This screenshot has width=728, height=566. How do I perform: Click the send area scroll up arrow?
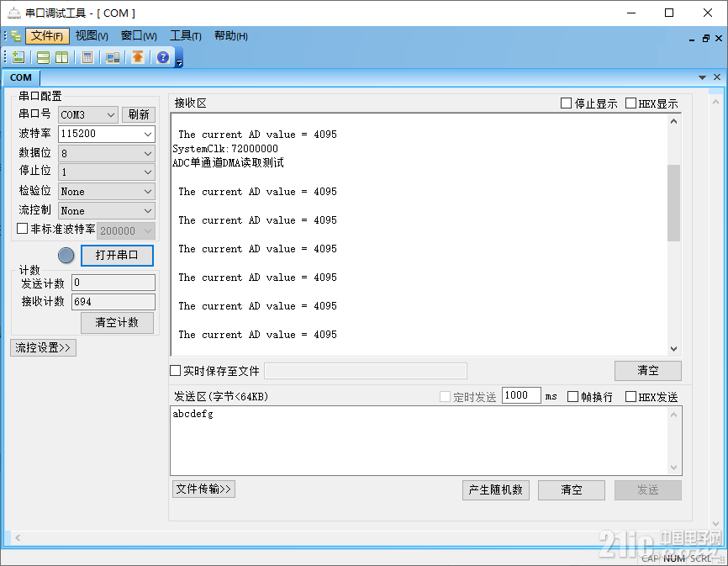tap(673, 415)
